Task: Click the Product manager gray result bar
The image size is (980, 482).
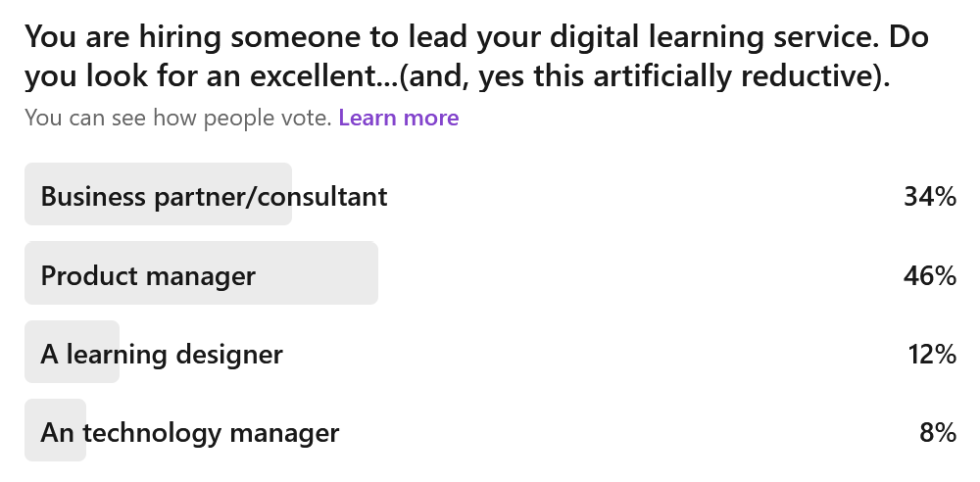Action: point(201,273)
